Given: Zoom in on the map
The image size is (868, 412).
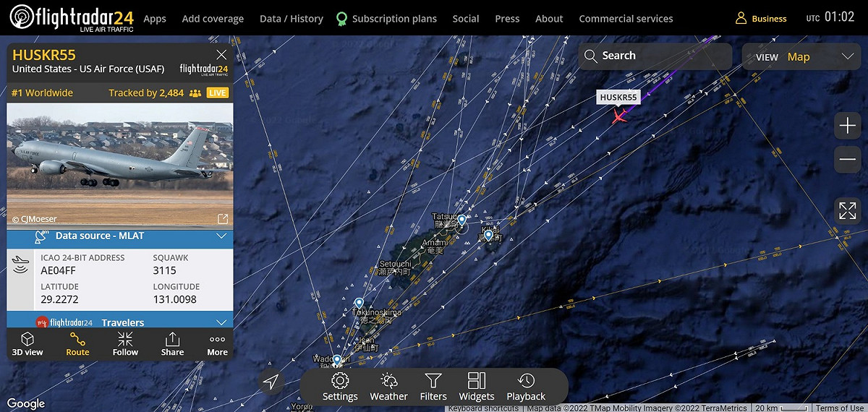Looking at the screenshot, I should pyautogui.click(x=847, y=126).
